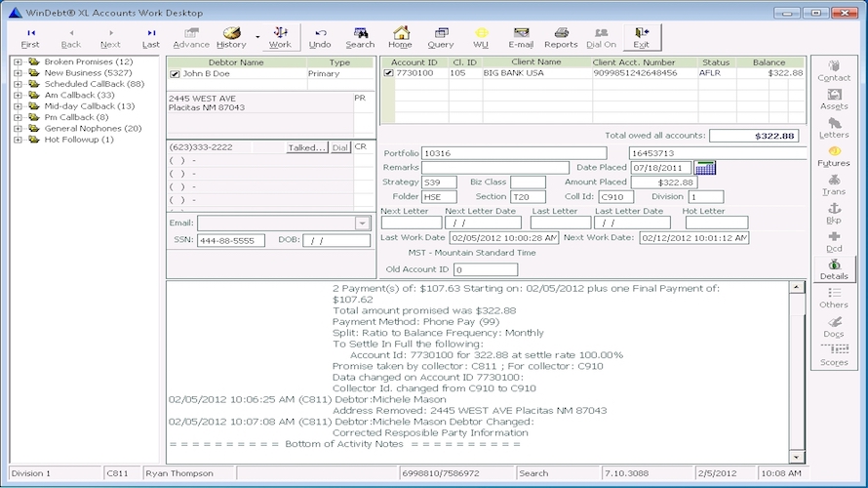Open the Docs side panel

[x=834, y=327]
